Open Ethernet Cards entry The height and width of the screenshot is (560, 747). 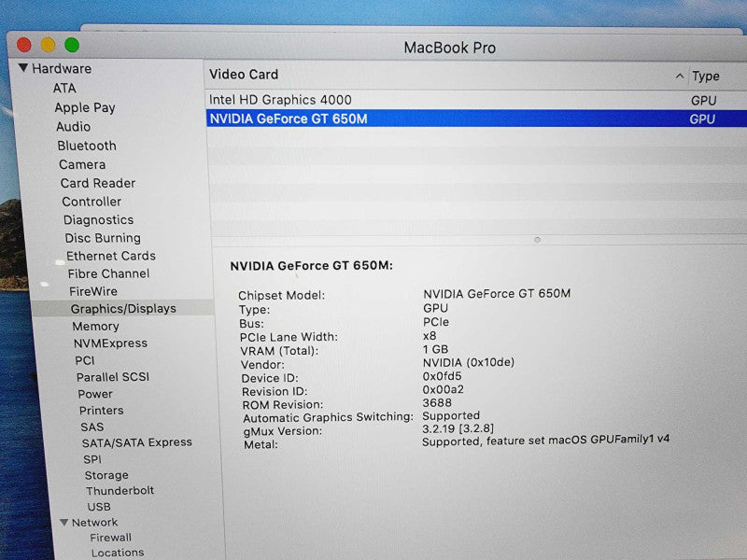111,256
